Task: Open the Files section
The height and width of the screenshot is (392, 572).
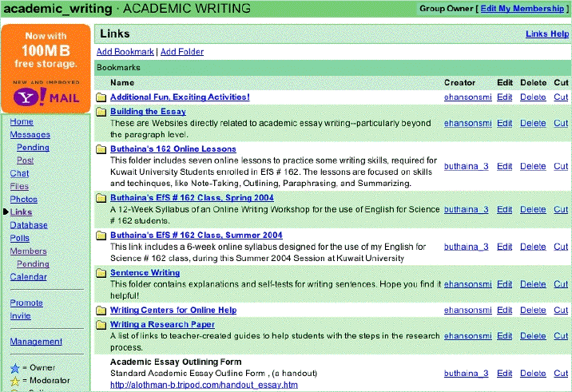Action: tap(19, 186)
